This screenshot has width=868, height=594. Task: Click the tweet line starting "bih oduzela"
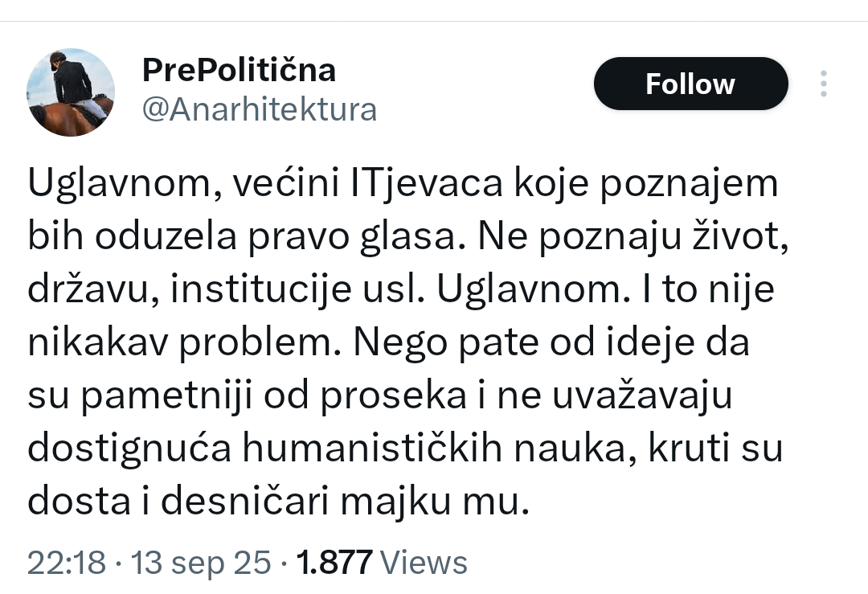coord(406,239)
